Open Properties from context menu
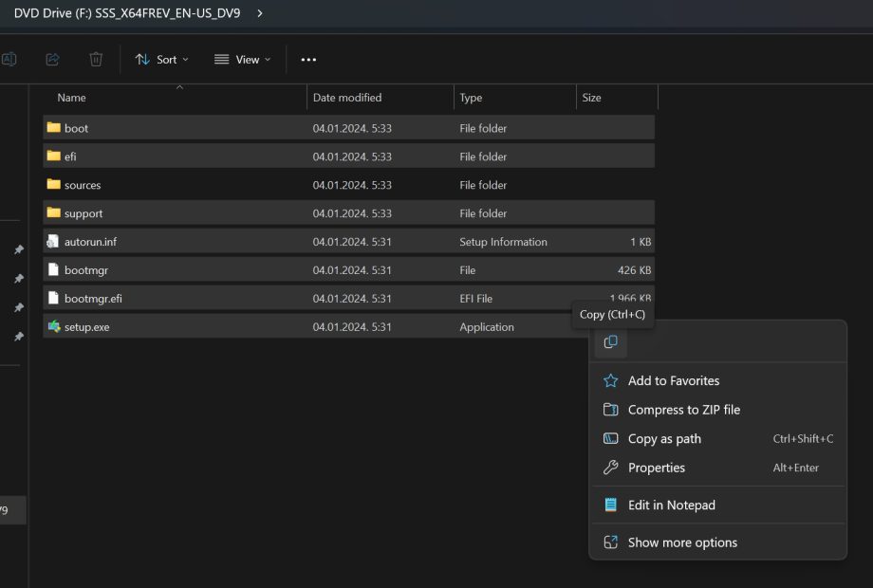This screenshot has height=588, width=873. 656,468
